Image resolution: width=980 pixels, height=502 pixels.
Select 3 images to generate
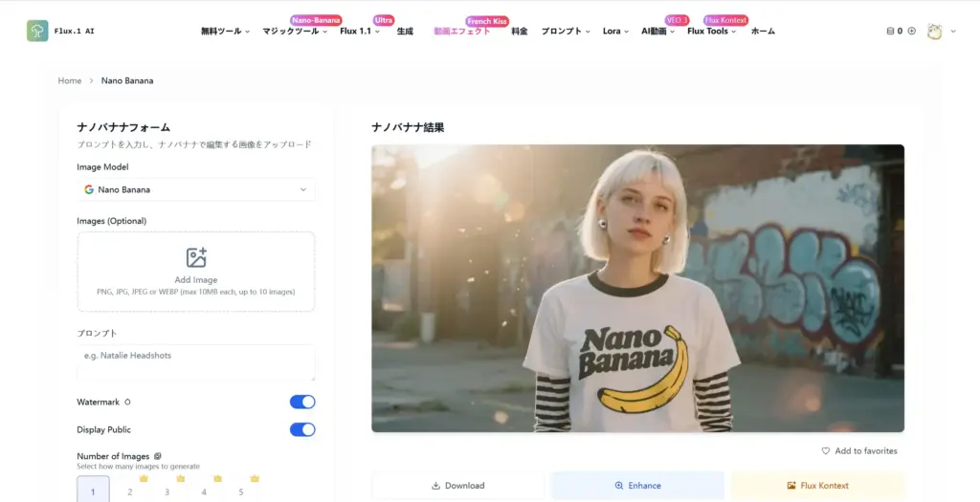167,491
